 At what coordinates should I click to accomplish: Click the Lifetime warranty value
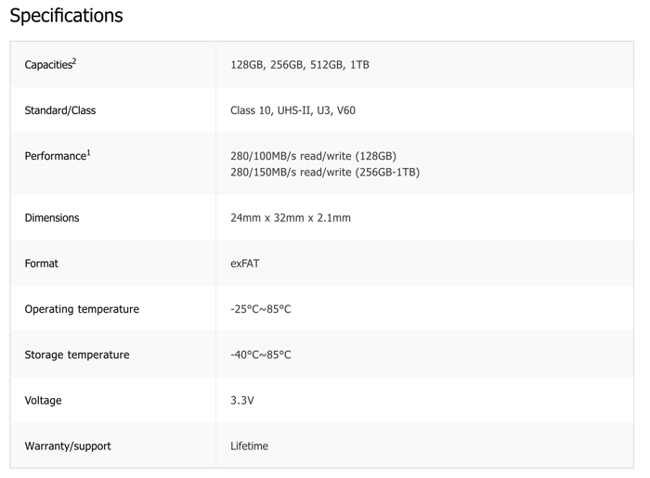click(x=249, y=446)
